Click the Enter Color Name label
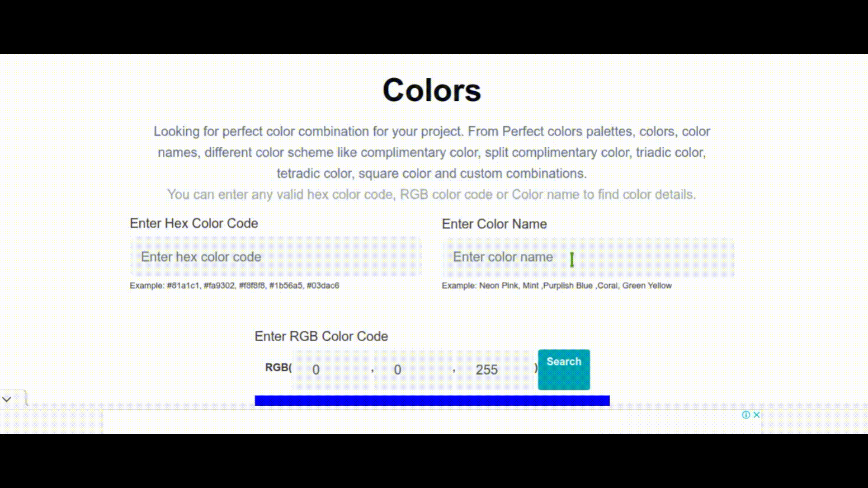868x488 pixels. click(494, 224)
